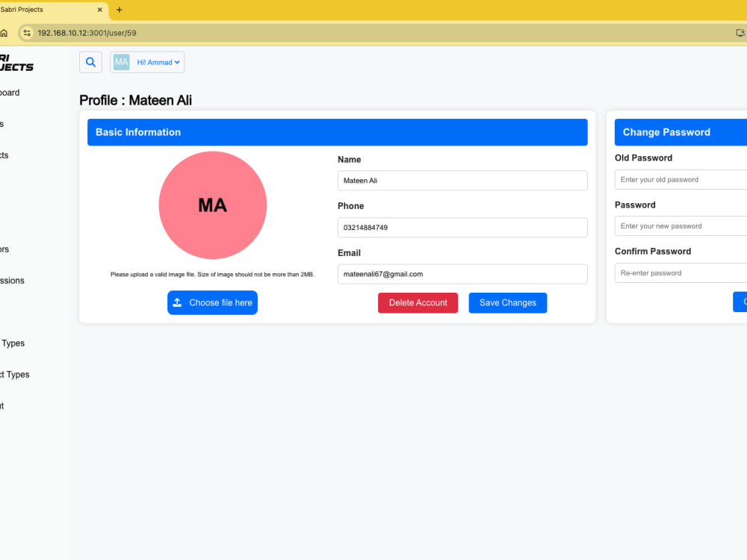
Task: Focus the Old Password field
Action: coord(681,179)
